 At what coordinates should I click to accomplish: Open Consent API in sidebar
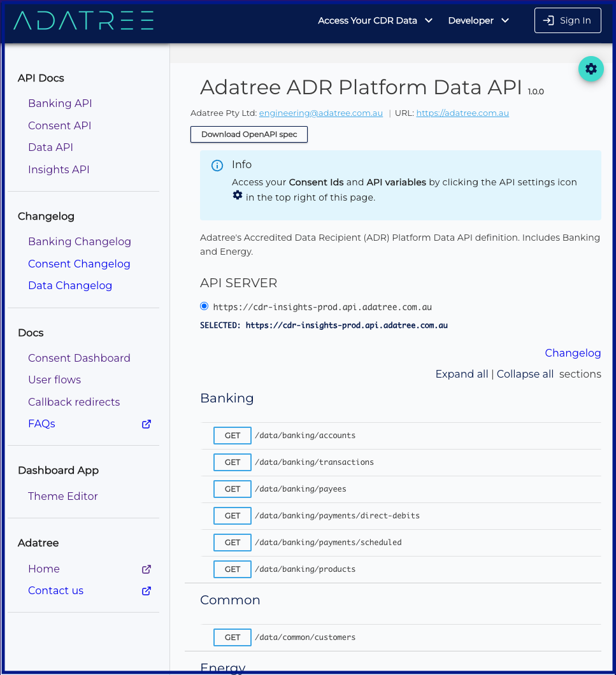pyautogui.click(x=59, y=125)
